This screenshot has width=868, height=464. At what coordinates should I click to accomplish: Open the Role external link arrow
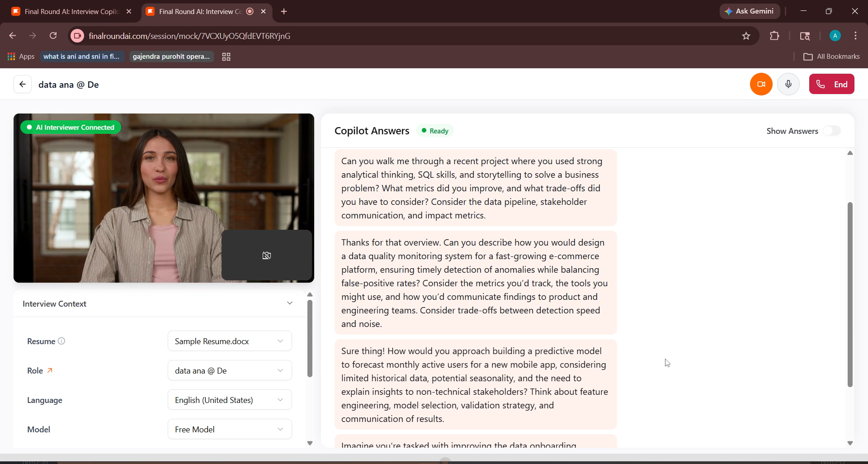click(50, 370)
